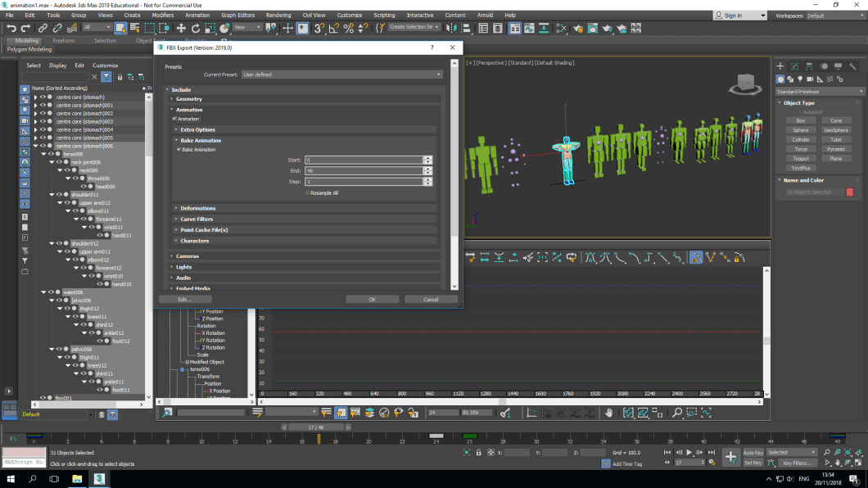
Task: Click the Zoom magnifier in curve editor toolbar
Action: [677, 413]
